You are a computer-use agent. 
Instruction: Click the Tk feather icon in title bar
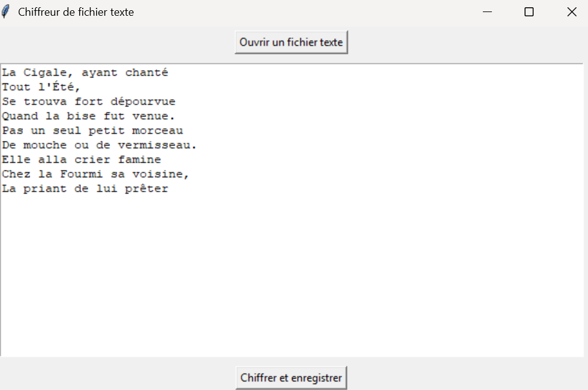6,12
